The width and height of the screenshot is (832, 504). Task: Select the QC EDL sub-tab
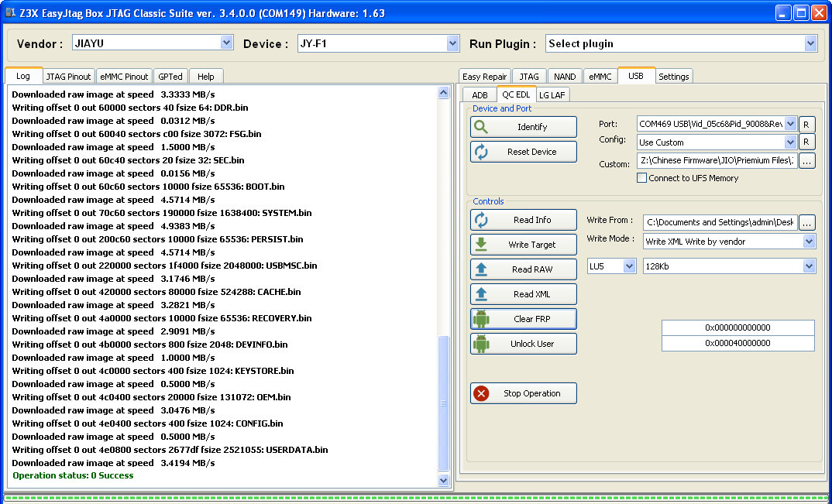(x=516, y=94)
